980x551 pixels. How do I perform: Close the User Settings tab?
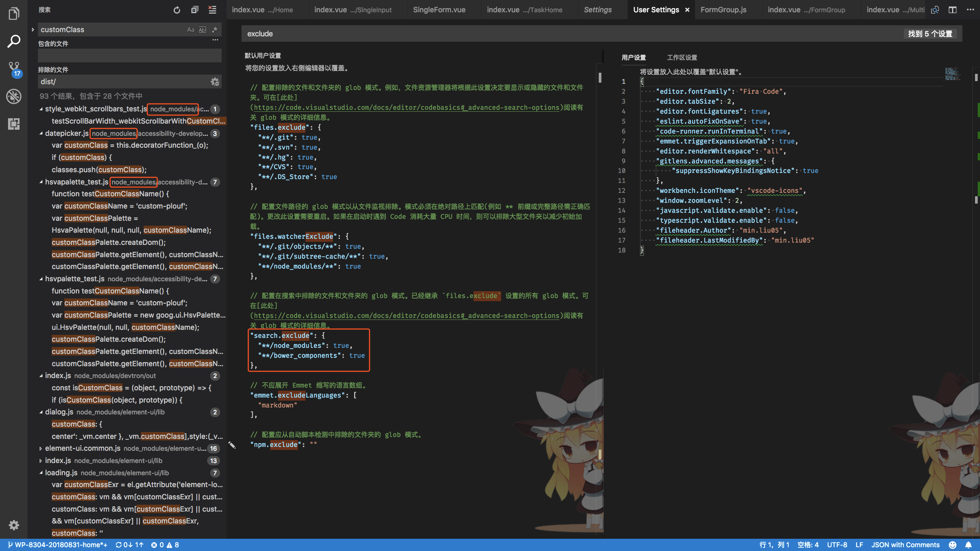pyautogui.click(x=687, y=10)
